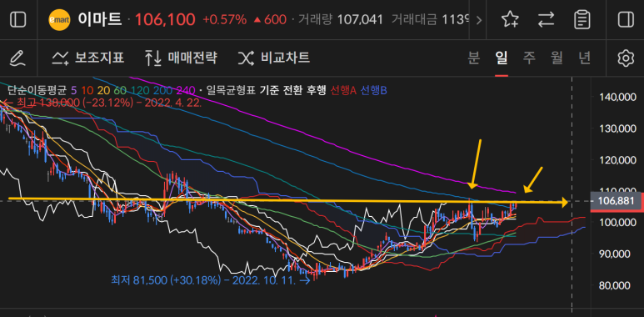Select the 200-day moving average label

pyautogui.click(x=162, y=89)
